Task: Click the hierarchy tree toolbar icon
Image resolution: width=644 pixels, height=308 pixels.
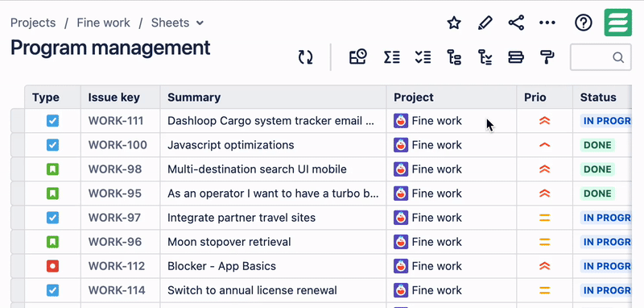Action: pos(454,57)
